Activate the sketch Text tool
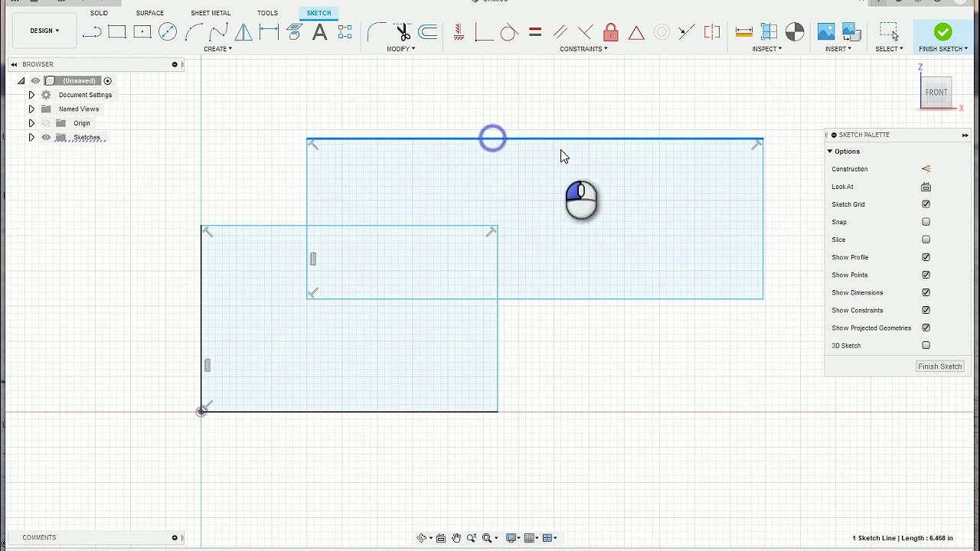Screen dimensions: 980x551 tap(320, 31)
